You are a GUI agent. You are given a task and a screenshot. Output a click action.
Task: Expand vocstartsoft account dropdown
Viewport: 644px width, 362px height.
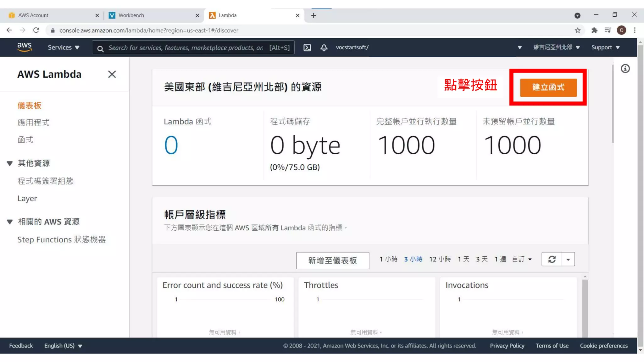519,47
